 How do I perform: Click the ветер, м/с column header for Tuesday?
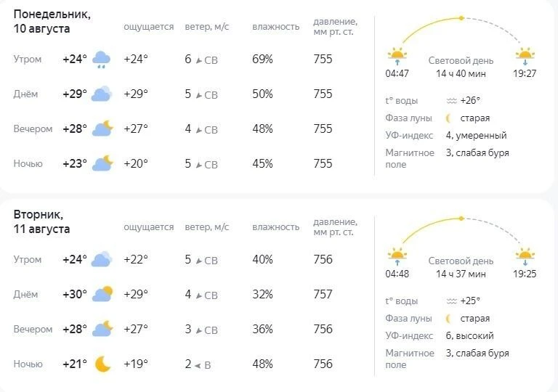[x=207, y=227]
